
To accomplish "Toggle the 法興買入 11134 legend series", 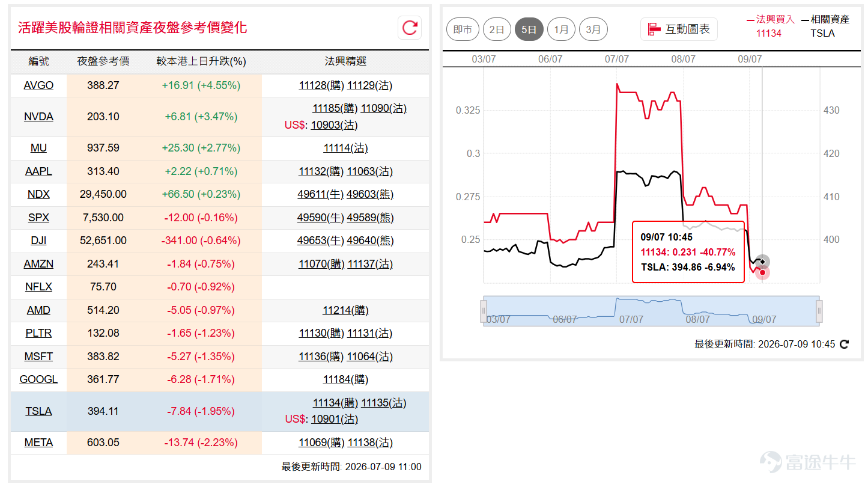I will click(769, 26).
